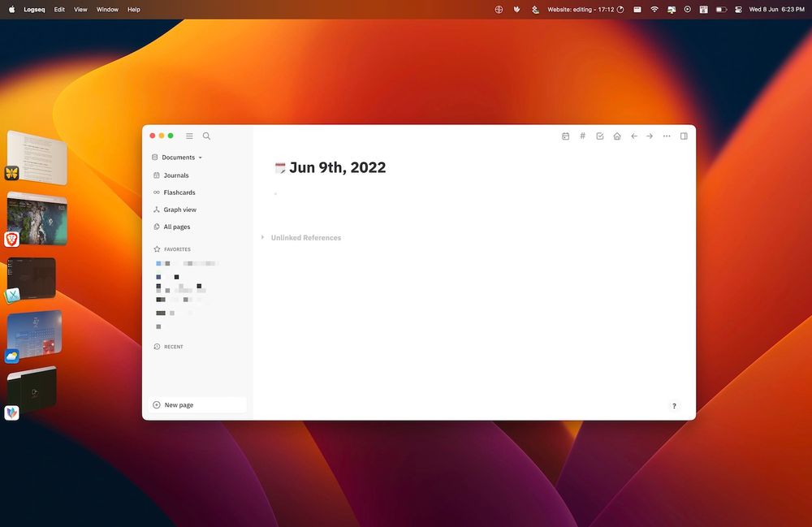Go to journals using the calendar toolbar icon
Viewport: 812px width, 527px height.
point(565,136)
